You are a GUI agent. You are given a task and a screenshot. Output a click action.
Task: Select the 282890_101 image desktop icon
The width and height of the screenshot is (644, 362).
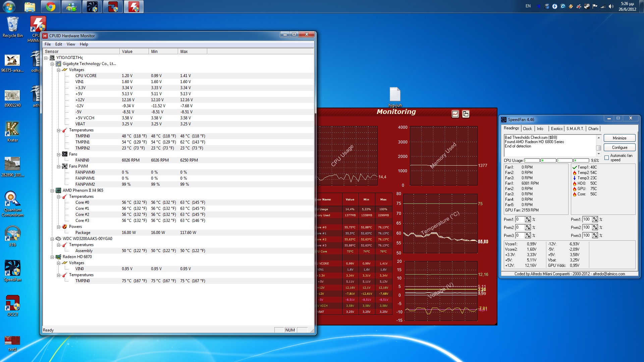coord(13,167)
